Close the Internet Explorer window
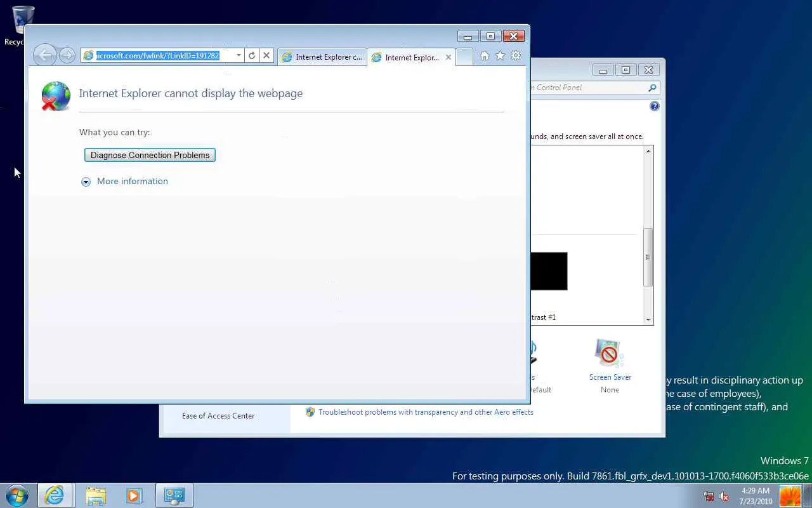Screen dimensions: 812x508 [514, 37]
